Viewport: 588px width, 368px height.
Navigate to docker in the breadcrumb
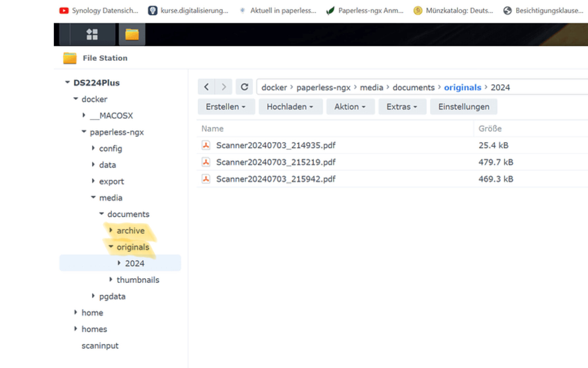(x=274, y=87)
